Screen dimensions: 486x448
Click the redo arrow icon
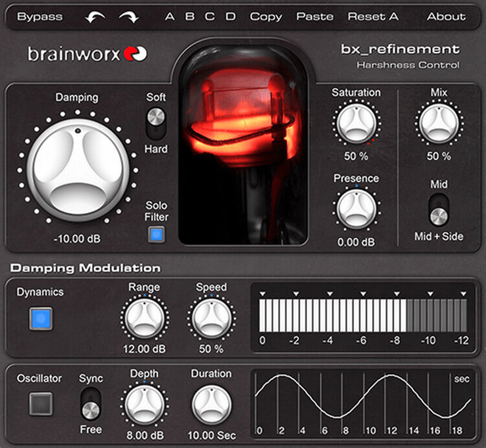pyautogui.click(x=129, y=17)
